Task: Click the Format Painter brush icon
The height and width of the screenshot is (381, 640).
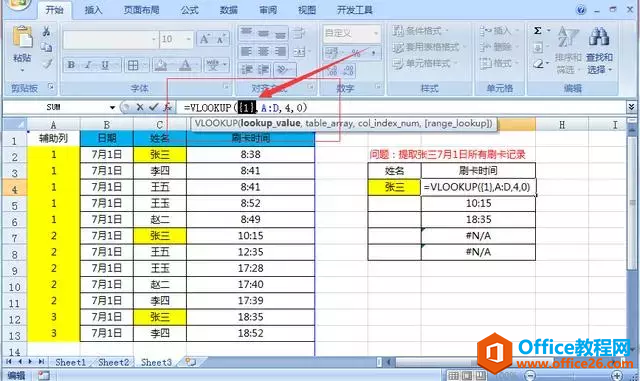Action: tap(47, 63)
